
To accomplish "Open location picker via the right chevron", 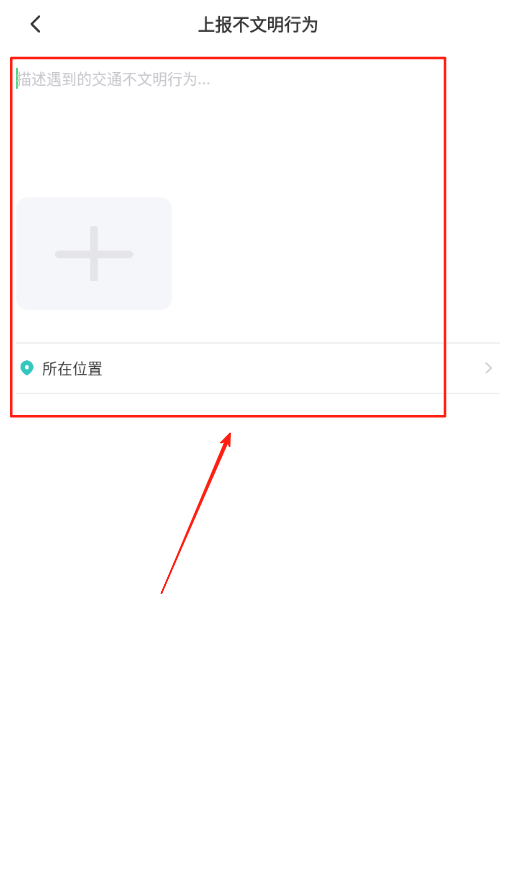I will coord(489,368).
